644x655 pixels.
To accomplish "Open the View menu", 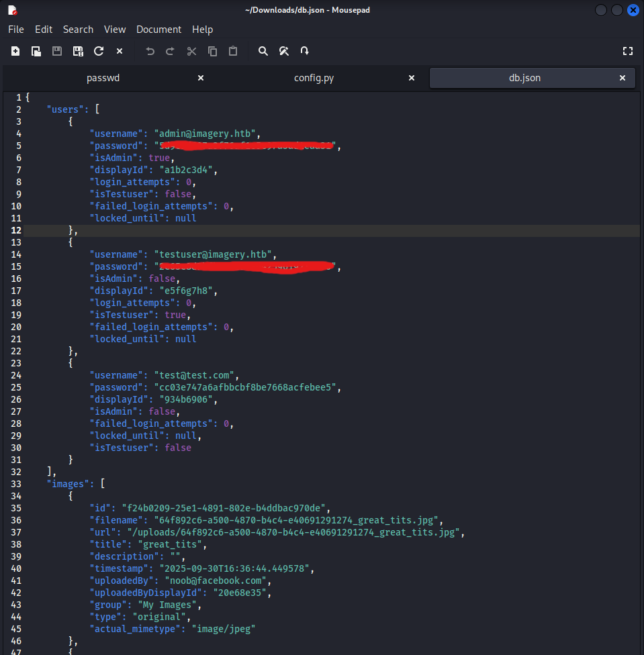I will pyautogui.click(x=115, y=30).
